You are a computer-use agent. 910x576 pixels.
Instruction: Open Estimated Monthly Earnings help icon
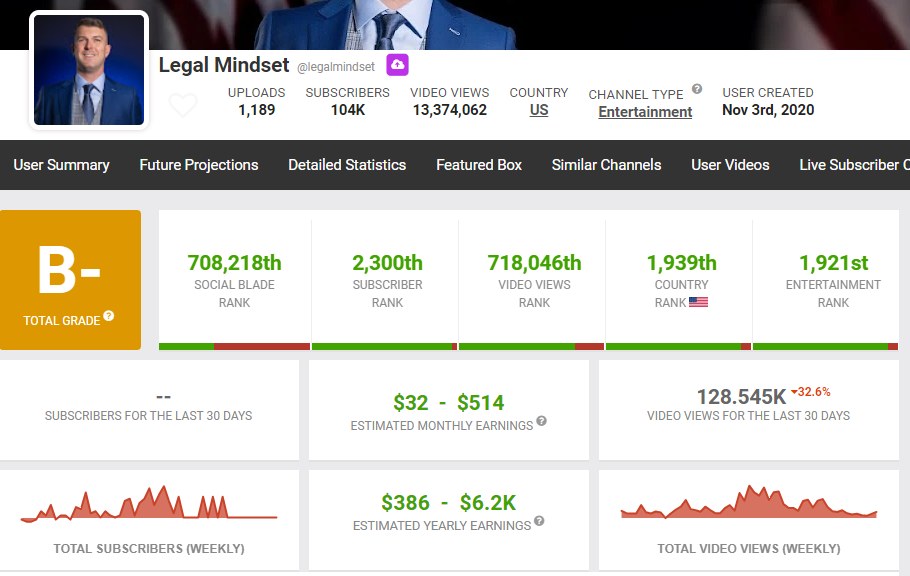click(541, 421)
